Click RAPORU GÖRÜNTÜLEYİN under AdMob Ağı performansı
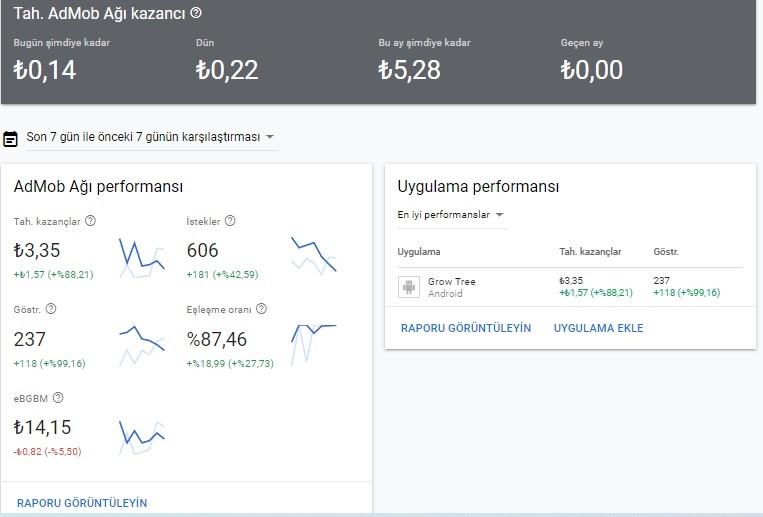This screenshot has height=517, width=763. click(82, 503)
